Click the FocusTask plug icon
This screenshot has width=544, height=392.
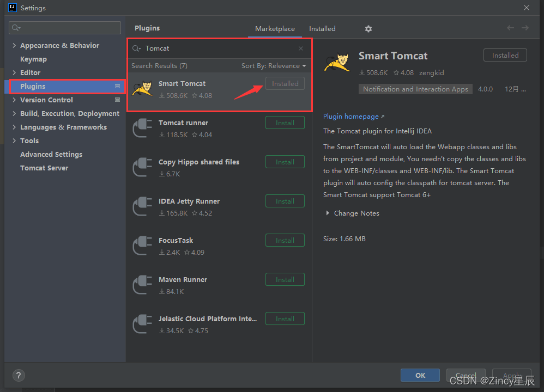(143, 246)
